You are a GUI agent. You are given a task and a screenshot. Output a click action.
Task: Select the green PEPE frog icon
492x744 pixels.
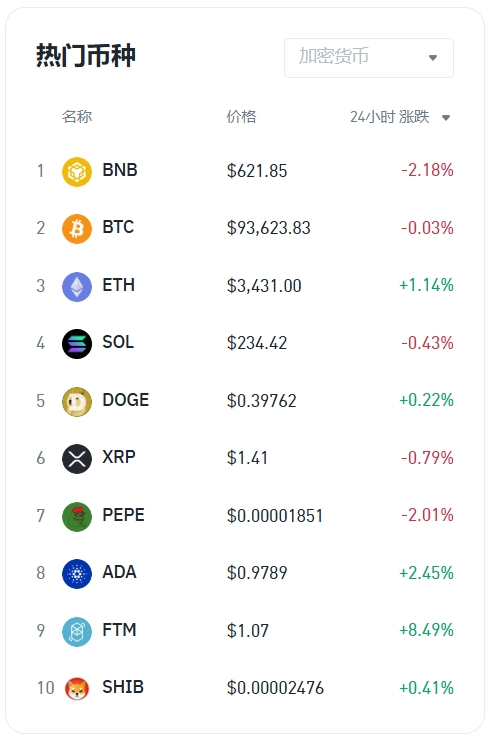77,516
